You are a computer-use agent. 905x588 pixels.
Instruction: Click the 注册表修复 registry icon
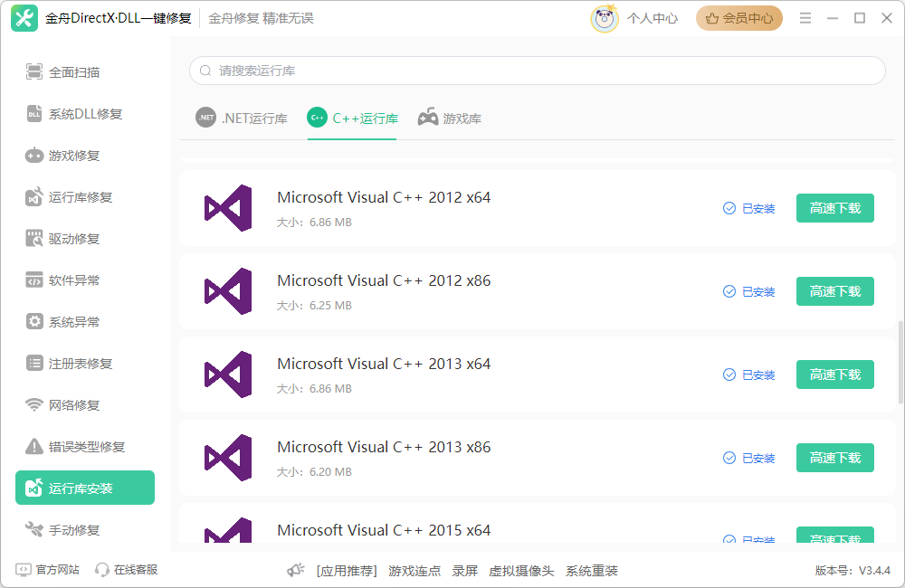tap(34, 364)
